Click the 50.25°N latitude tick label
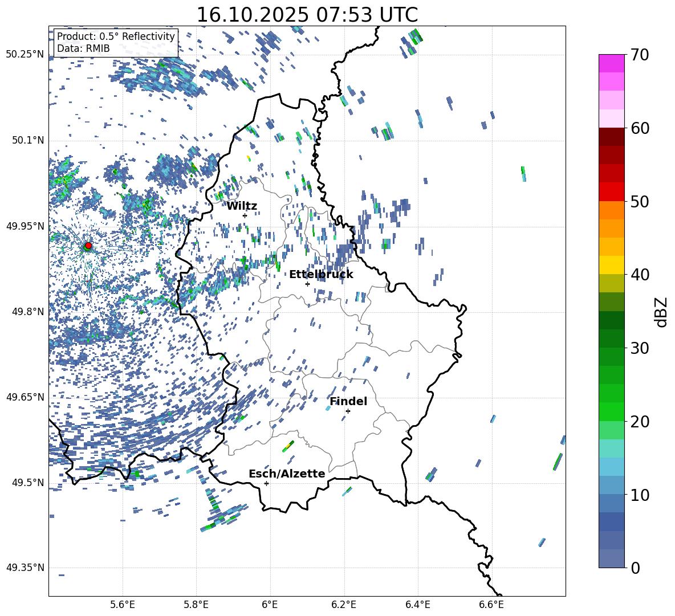The height and width of the screenshot is (616, 675). 25,55
